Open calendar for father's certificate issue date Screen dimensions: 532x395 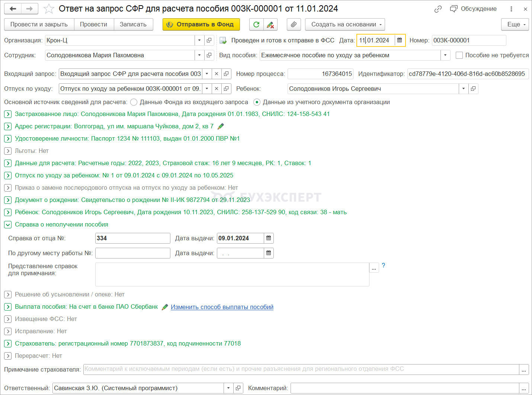pos(269,238)
